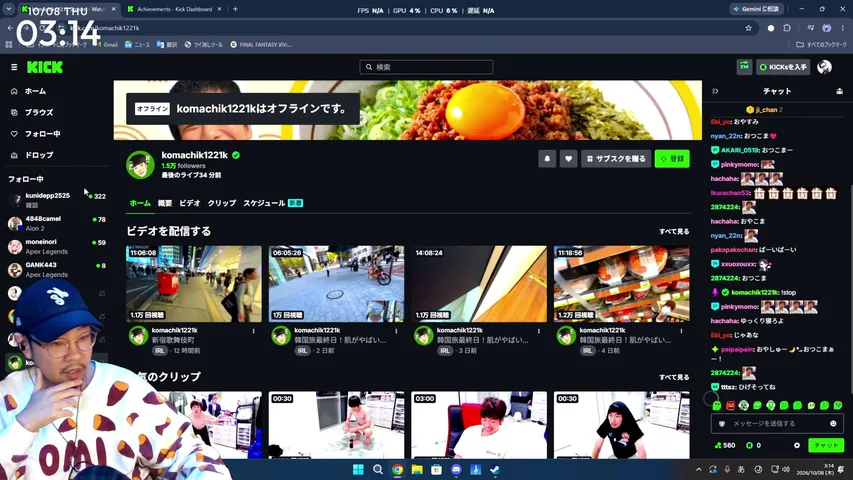Open followed channel kunidepp2525
853x480 pixels.
click(x=57, y=200)
